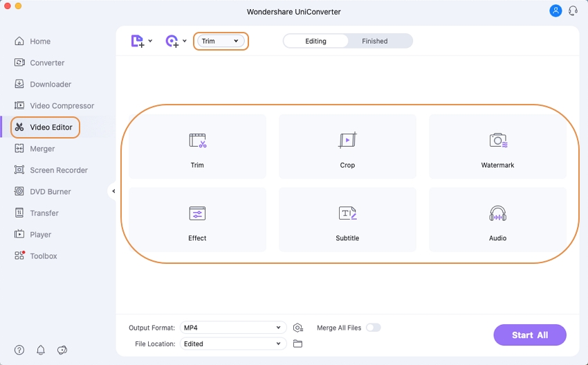Go to Converter in sidebar
Viewport: 588px width, 365px height.
[46, 63]
